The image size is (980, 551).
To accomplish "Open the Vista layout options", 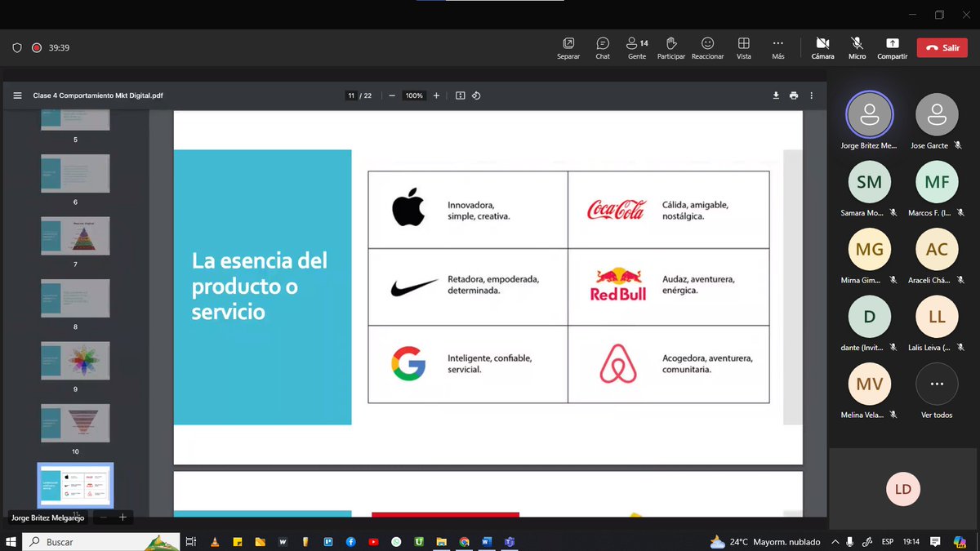I will coord(743,48).
